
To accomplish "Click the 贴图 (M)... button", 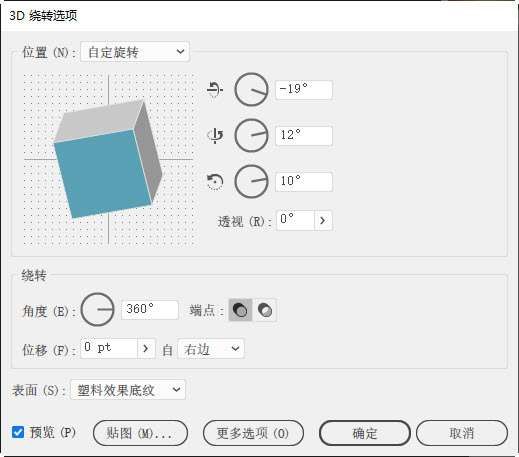I will coord(140,433).
